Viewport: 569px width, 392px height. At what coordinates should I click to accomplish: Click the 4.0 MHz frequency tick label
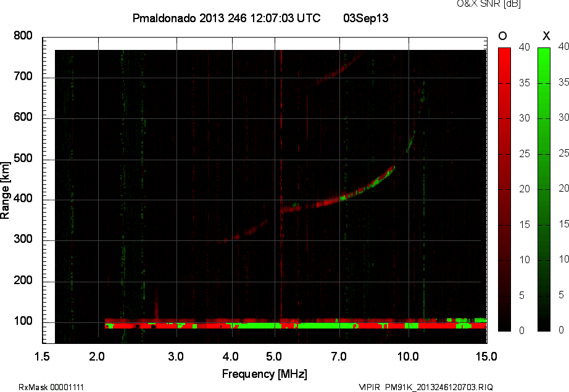pos(230,357)
